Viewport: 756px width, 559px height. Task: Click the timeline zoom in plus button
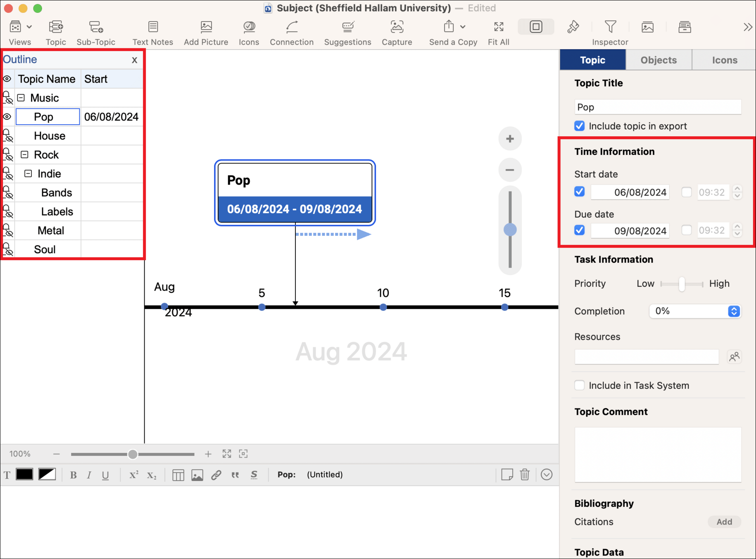point(510,139)
